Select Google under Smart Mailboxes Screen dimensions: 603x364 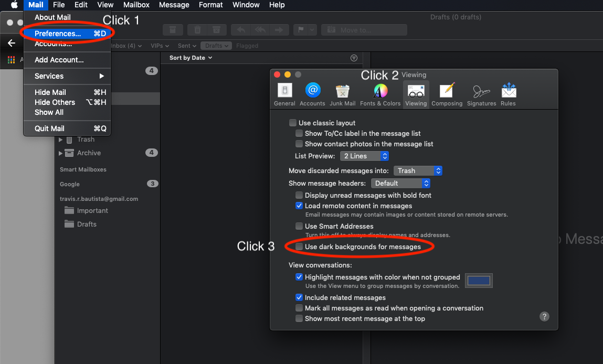(70, 184)
